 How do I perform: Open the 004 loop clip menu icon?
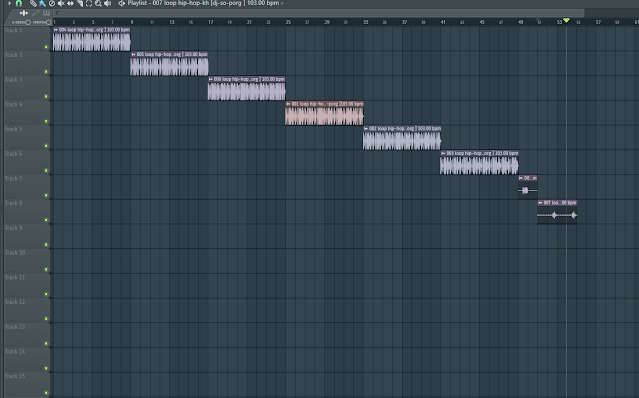(x=56, y=30)
